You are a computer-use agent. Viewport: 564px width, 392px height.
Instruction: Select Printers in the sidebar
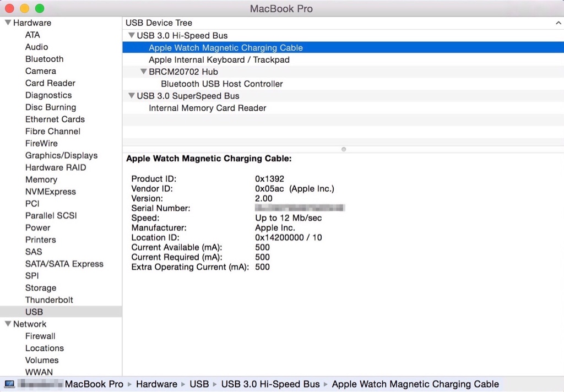pos(40,240)
